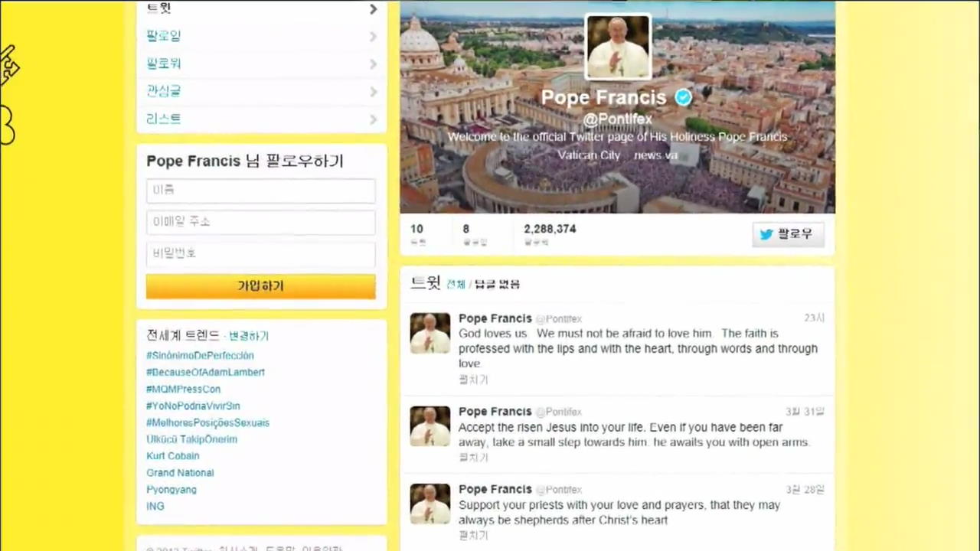Open trend Ülkücü TakipÖnerim

coord(191,439)
